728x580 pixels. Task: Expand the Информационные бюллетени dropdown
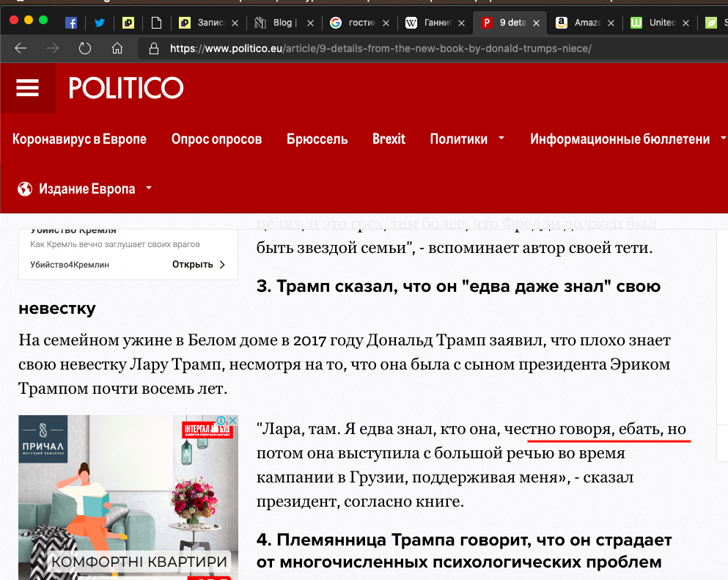click(723, 138)
